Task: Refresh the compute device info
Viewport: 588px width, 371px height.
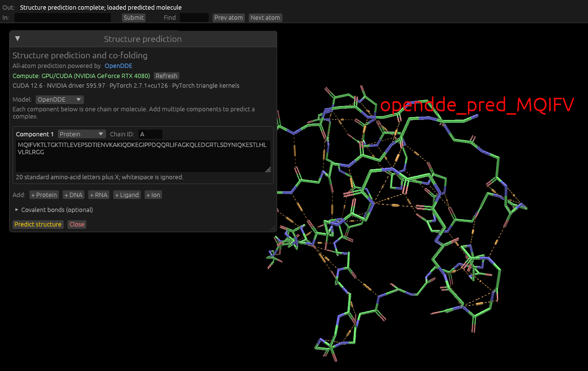Action: [166, 76]
